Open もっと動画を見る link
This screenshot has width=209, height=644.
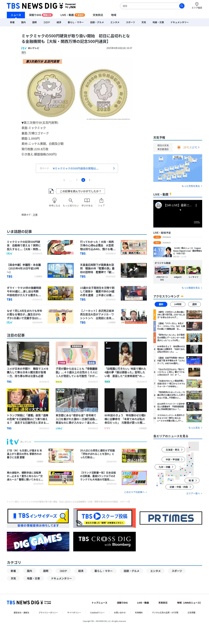pos(192,288)
